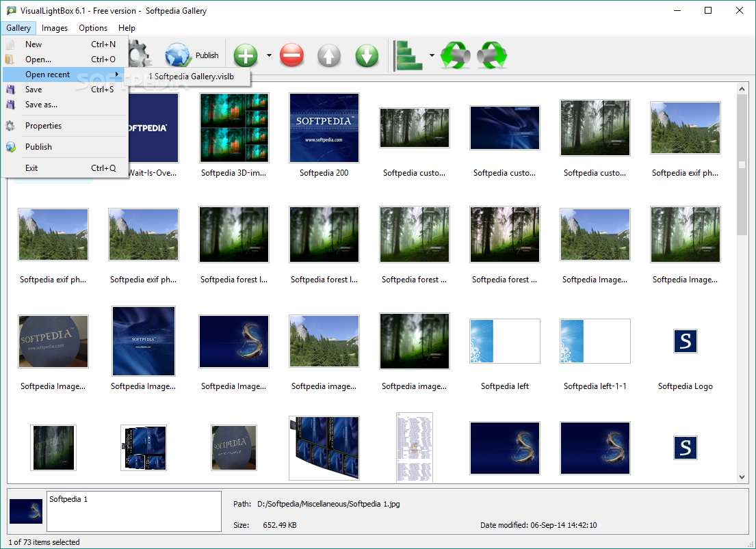Click the scrollbar up arrow of the gallery
Screen dimensions: 756x549
[x=742, y=89]
